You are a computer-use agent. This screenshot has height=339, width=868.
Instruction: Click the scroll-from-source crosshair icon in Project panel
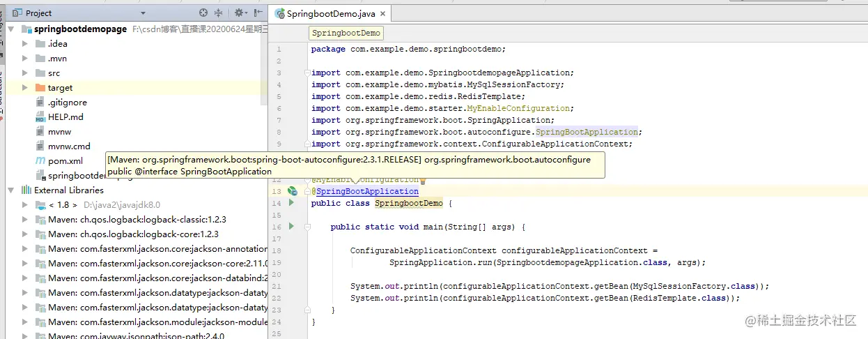pos(203,13)
